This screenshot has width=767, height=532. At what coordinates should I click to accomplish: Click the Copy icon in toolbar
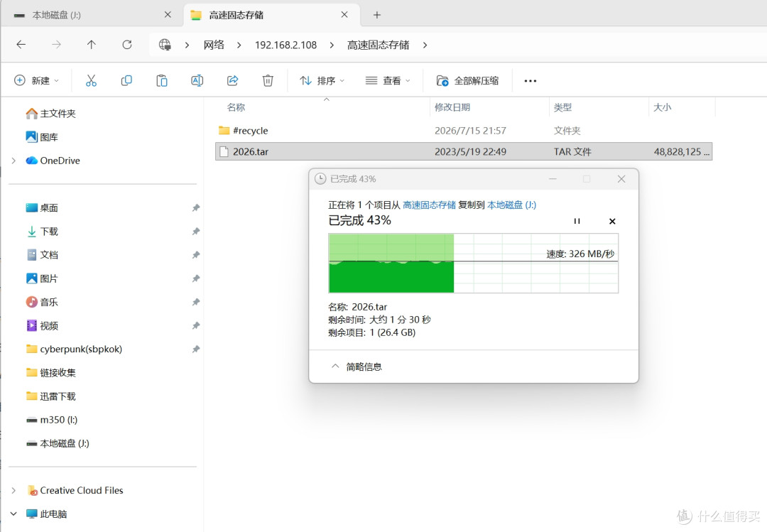click(x=126, y=81)
